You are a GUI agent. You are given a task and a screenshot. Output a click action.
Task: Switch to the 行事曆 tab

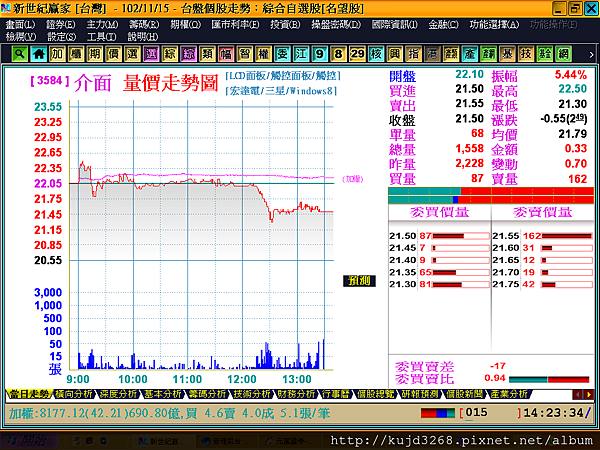[x=336, y=394]
